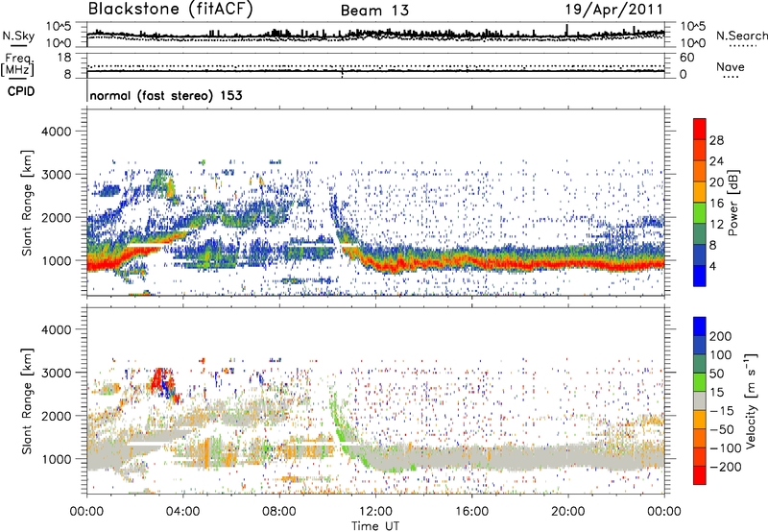This screenshot has height=532, width=768.
Task: Click the '28' power scale value
Action: click(x=716, y=140)
